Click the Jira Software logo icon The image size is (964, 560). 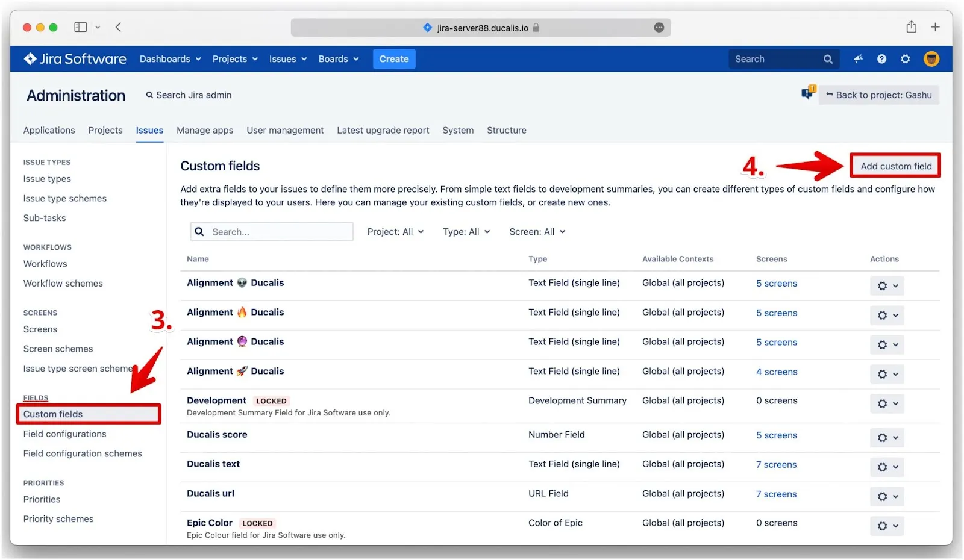coord(31,58)
